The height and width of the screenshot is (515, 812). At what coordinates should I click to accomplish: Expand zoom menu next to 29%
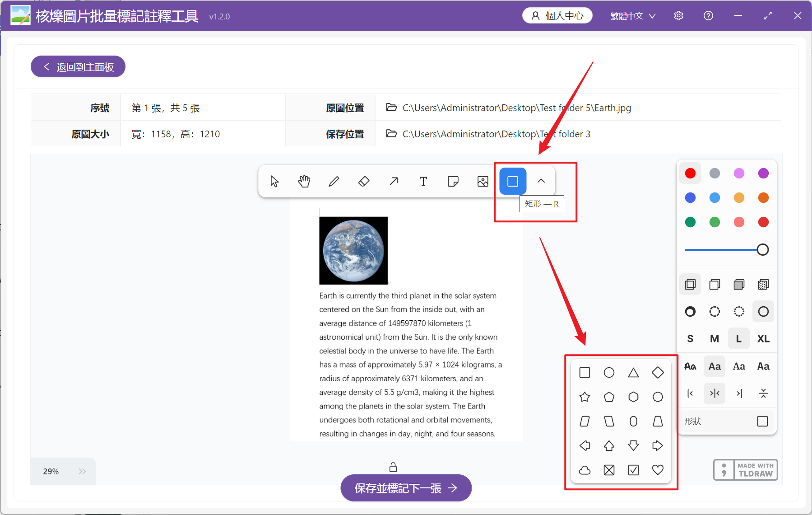pyautogui.click(x=82, y=471)
